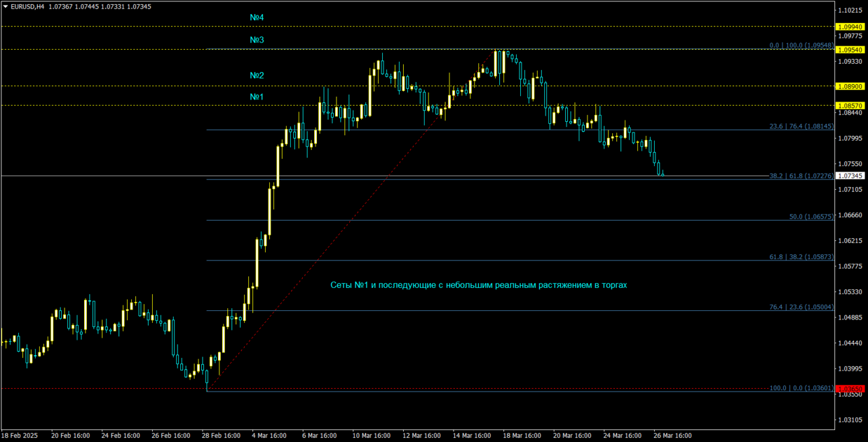Select the Fibonacci label 50.0 (1.06575)
The width and height of the screenshot is (868, 442).
pos(811,217)
